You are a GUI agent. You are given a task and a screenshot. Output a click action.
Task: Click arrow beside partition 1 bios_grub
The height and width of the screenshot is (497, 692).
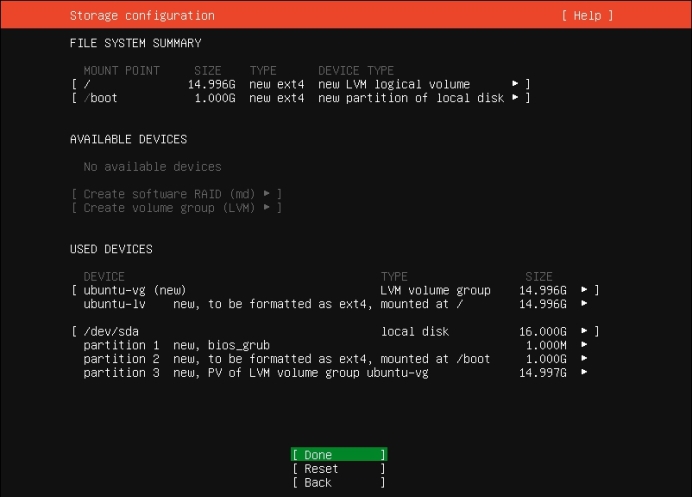coord(584,345)
